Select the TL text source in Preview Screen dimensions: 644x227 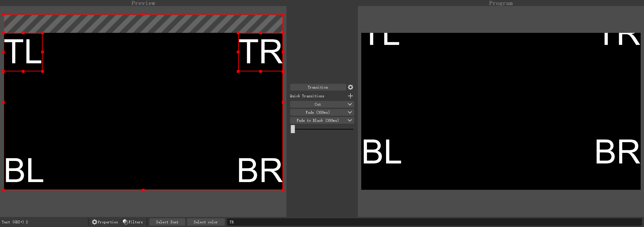point(23,52)
